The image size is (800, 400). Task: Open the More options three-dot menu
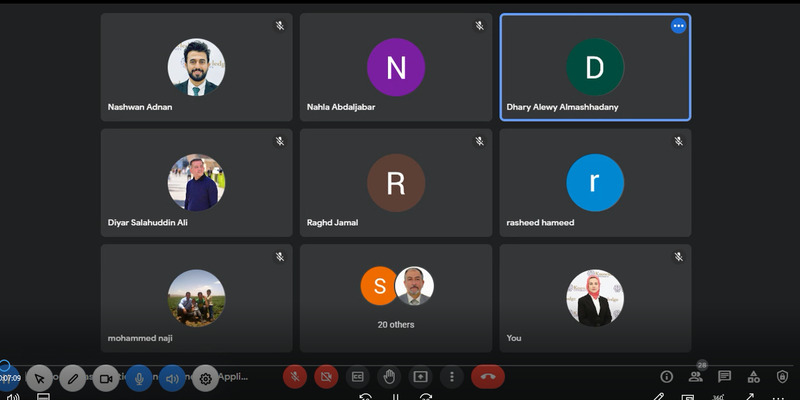(452, 377)
